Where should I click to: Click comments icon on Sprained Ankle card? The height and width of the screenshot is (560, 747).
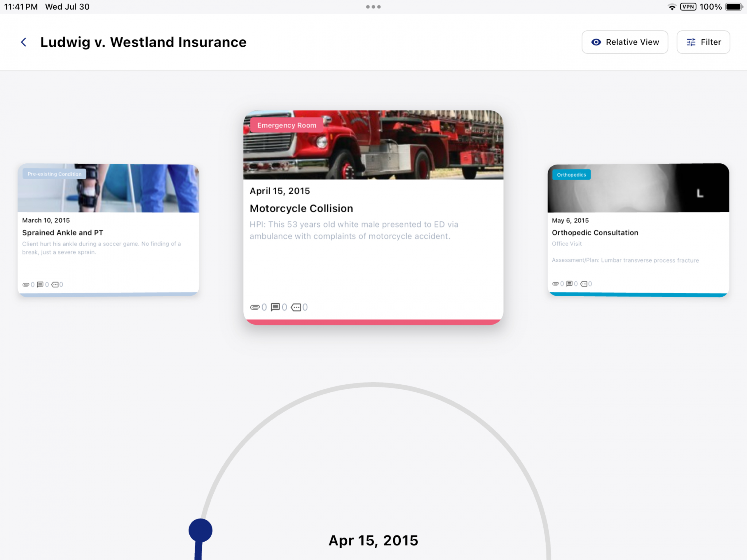[40, 285]
